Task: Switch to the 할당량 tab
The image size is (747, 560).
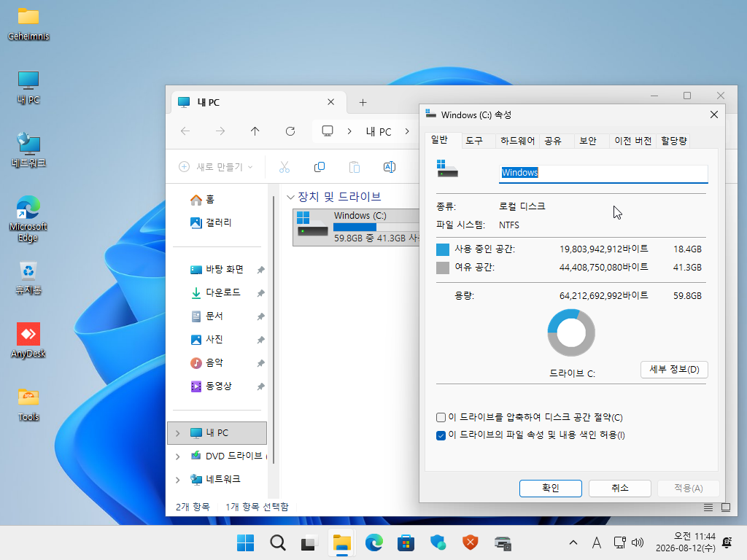Action: click(x=673, y=141)
